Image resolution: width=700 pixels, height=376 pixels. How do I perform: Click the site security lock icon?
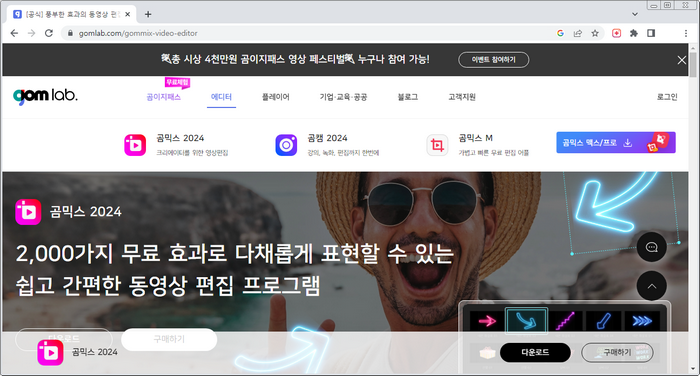tap(70, 33)
